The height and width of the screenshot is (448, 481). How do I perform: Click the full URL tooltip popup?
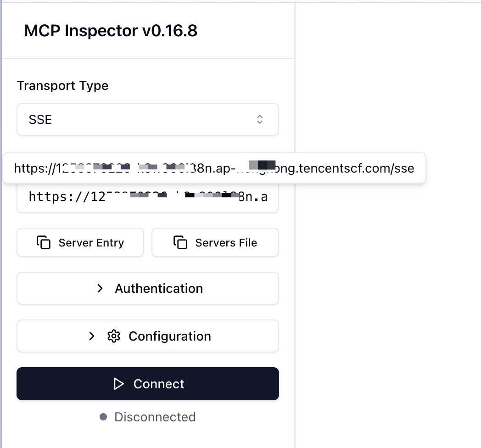point(214,168)
